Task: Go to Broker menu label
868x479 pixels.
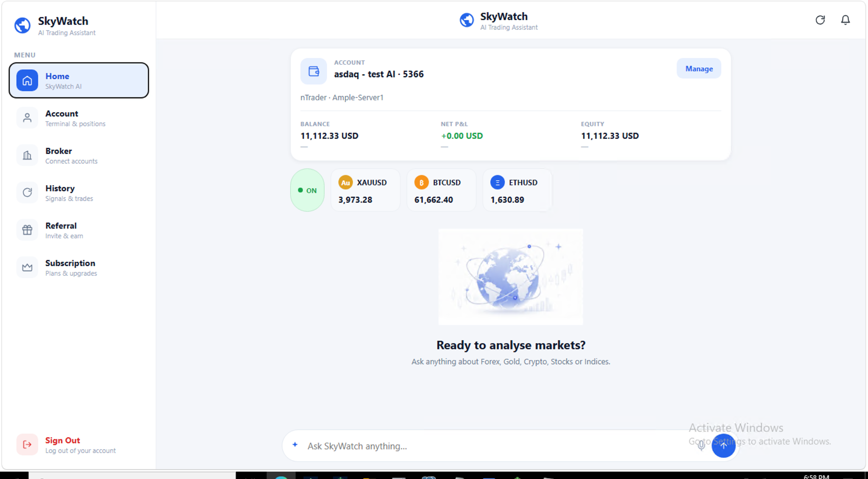Action: [x=58, y=151]
